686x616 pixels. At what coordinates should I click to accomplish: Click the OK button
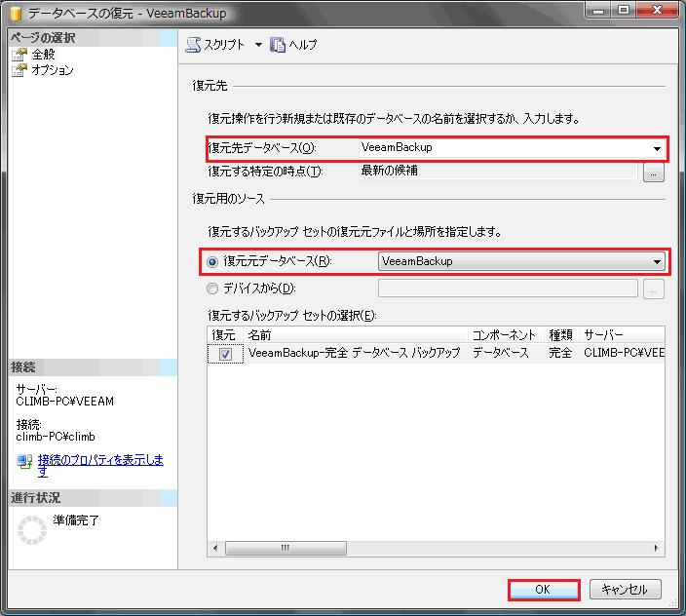tap(543, 590)
